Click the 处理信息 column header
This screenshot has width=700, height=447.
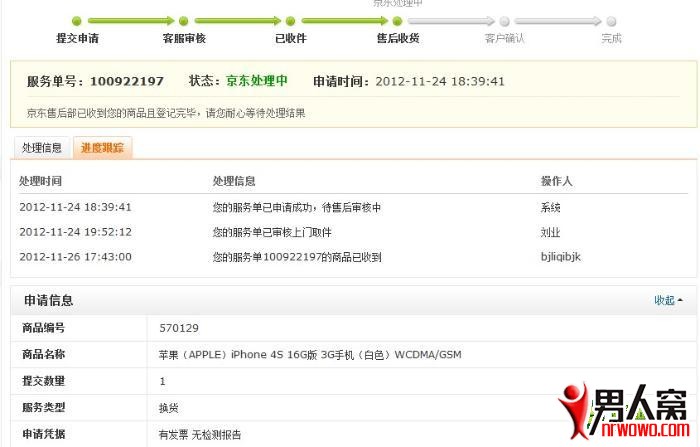(234, 181)
